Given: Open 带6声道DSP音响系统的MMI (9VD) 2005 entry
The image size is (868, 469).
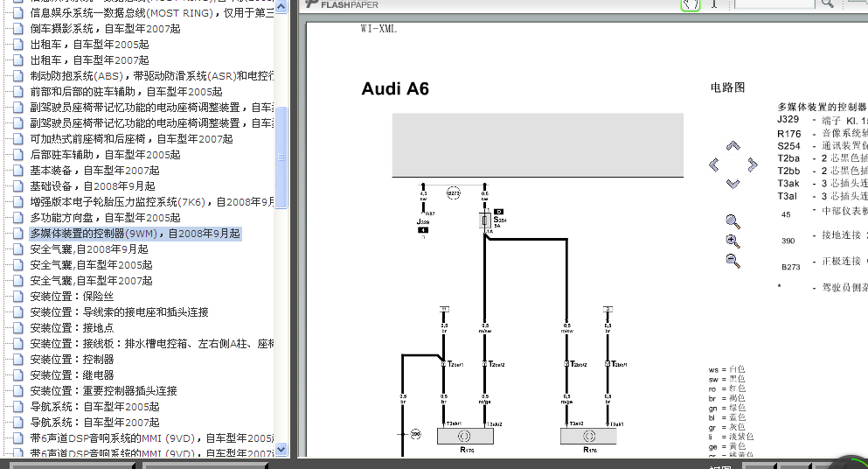Looking at the screenshot, I should 152,438.
